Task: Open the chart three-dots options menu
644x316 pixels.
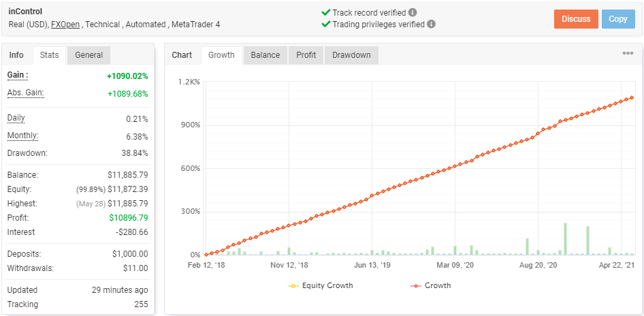Action: click(x=627, y=54)
